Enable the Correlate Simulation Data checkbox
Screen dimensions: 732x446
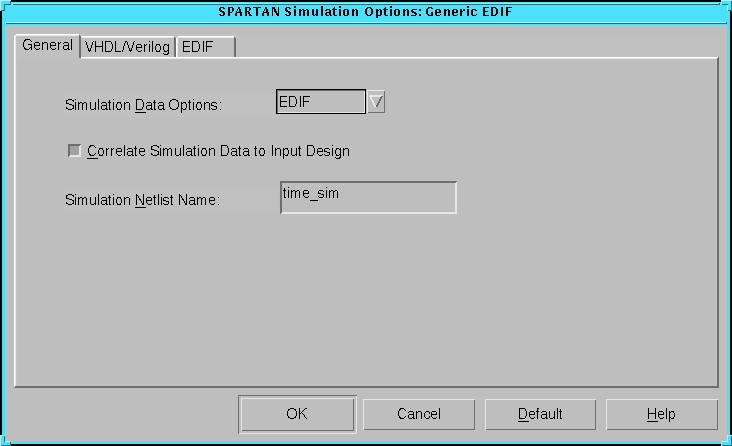(x=74, y=151)
